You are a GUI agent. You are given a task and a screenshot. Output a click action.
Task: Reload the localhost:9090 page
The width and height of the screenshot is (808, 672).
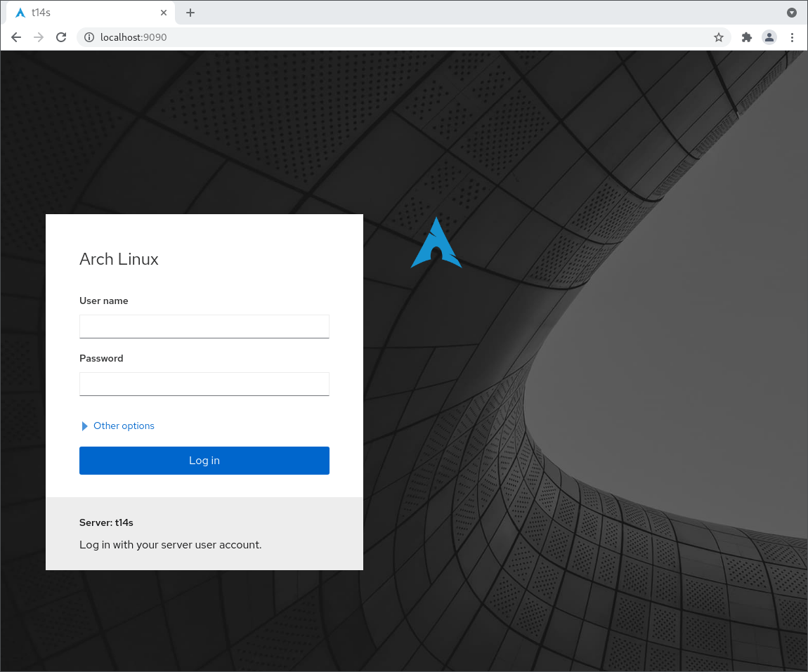point(61,37)
